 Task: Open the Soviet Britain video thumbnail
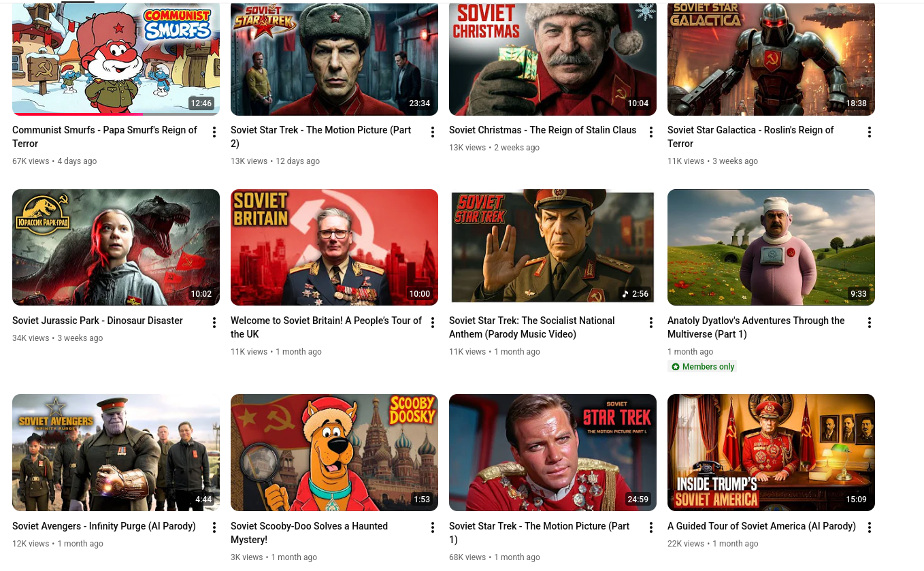point(334,248)
